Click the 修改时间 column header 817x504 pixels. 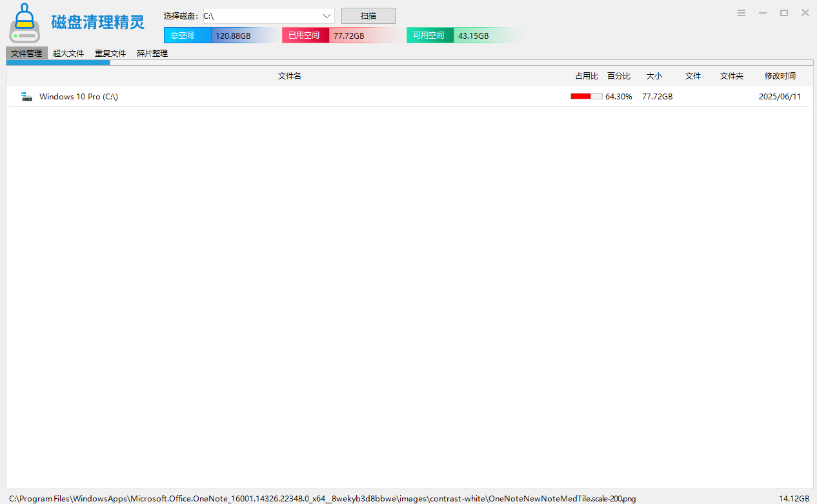pos(780,76)
